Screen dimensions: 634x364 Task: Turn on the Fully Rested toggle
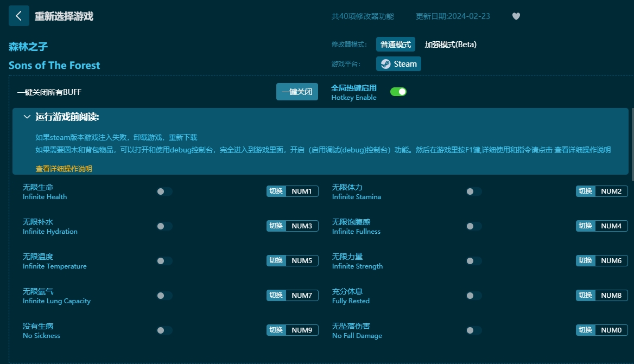click(x=474, y=295)
